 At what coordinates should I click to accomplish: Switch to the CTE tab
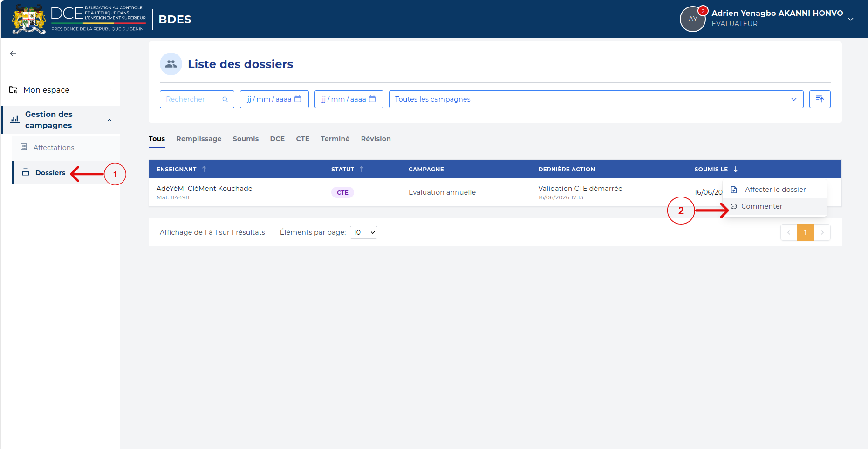(x=303, y=139)
